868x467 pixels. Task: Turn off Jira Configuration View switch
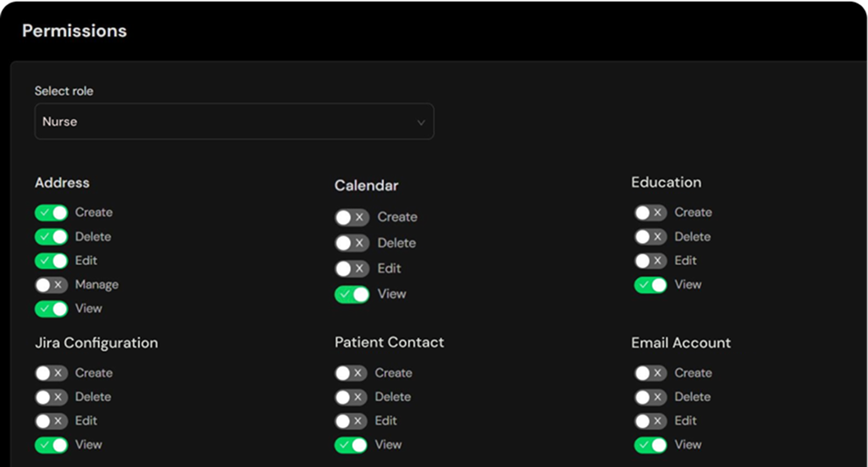52,445
